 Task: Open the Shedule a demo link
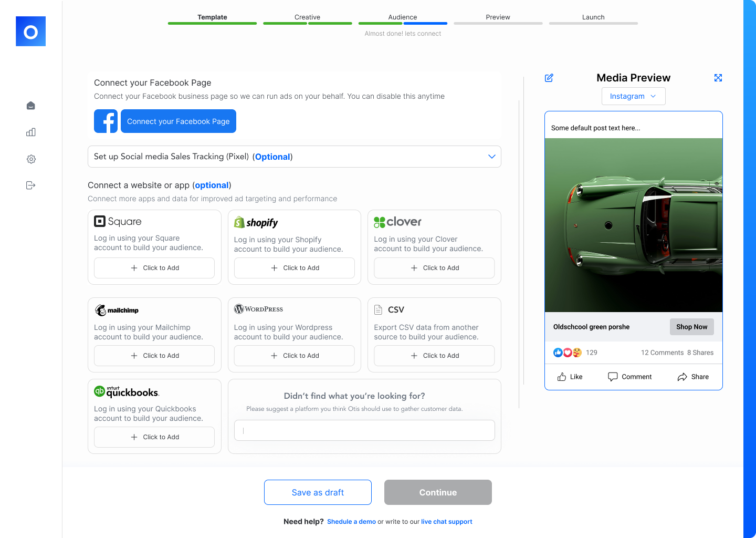[351, 522]
